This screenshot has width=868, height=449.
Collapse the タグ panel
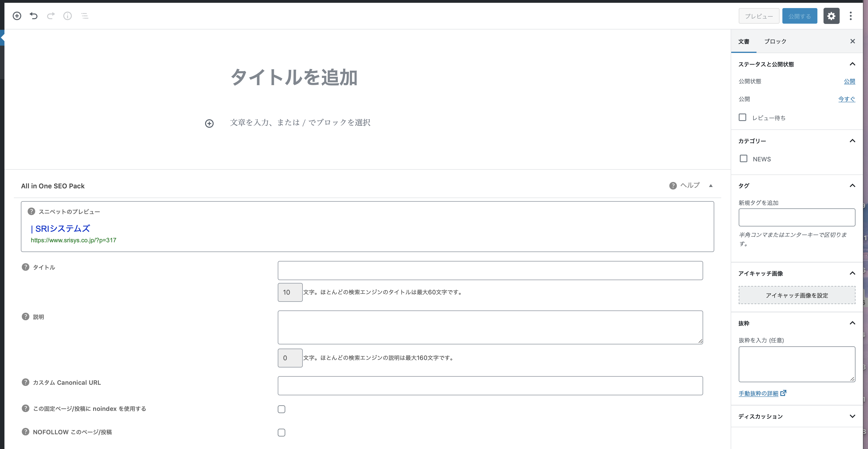(x=852, y=185)
